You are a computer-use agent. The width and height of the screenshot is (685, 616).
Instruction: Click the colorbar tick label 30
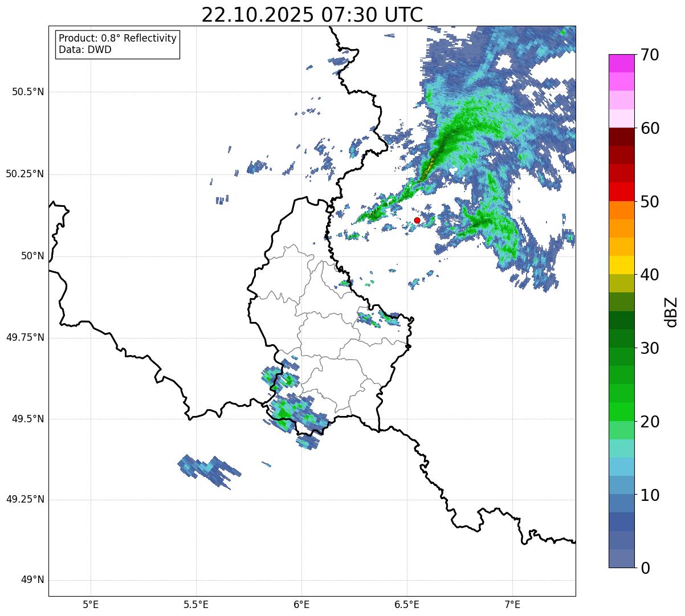650,348
